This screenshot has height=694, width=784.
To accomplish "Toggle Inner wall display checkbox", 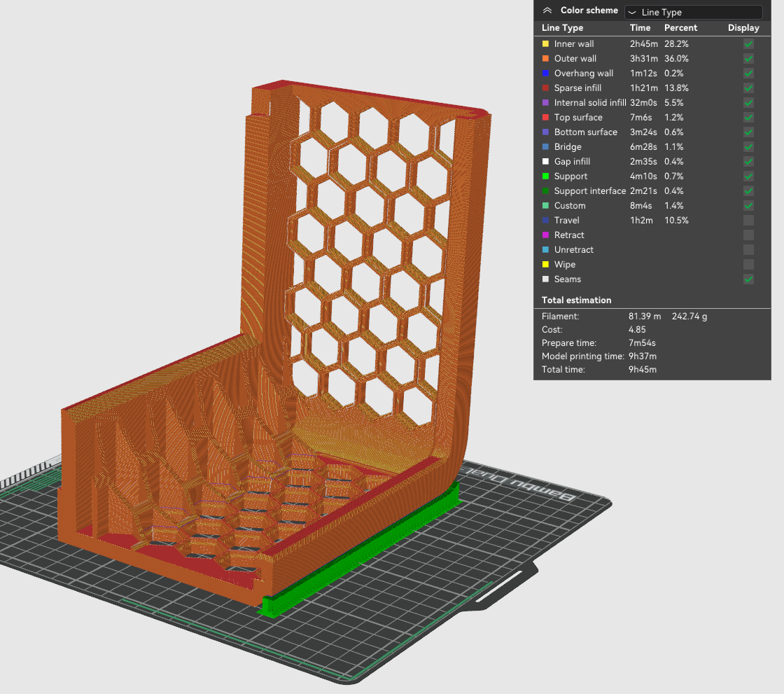I will [x=748, y=44].
